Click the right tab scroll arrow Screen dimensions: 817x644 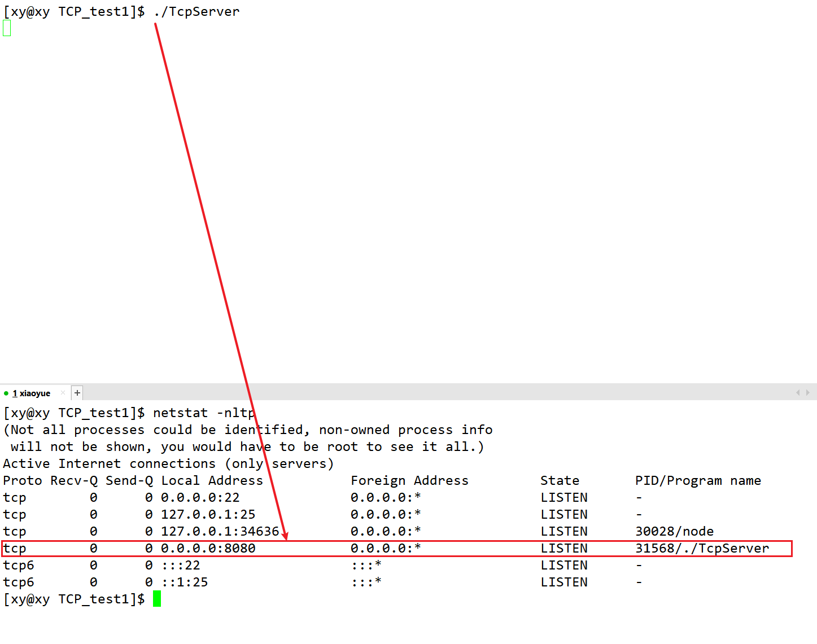[808, 392]
